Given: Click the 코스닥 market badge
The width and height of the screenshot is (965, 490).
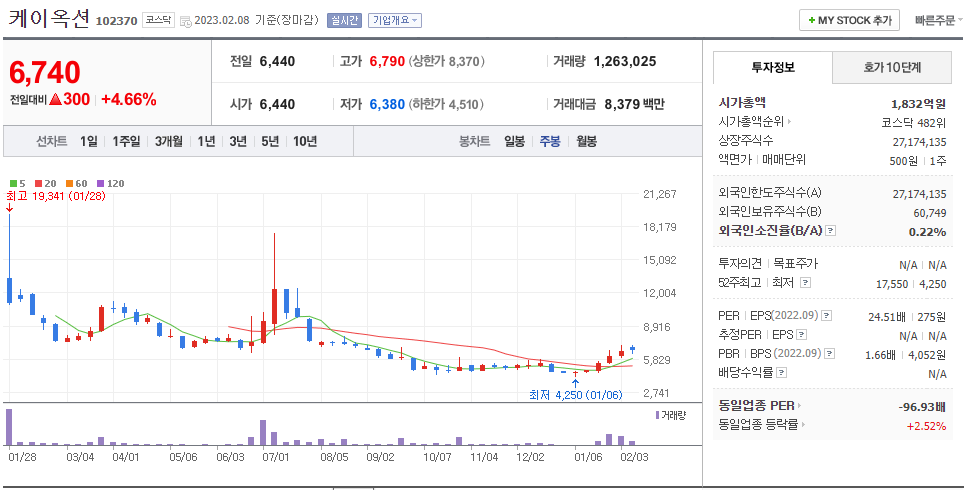Looking at the screenshot, I should click(x=159, y=20).
